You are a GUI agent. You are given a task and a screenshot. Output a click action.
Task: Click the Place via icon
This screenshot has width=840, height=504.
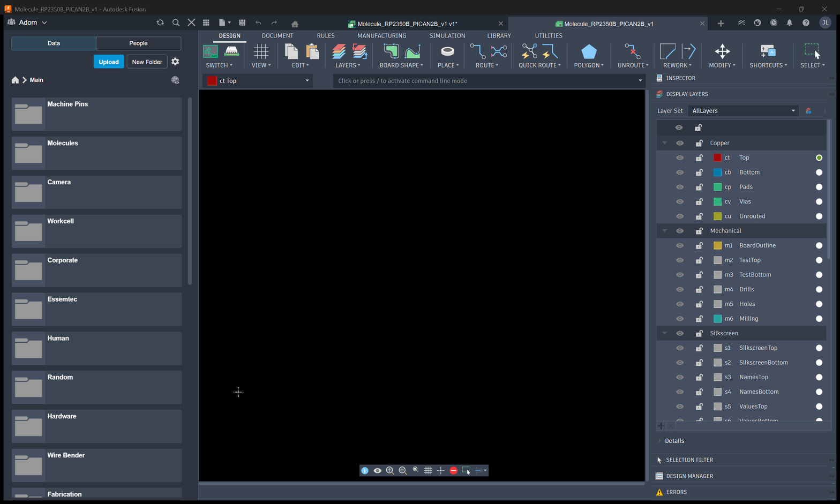point(447,51)
